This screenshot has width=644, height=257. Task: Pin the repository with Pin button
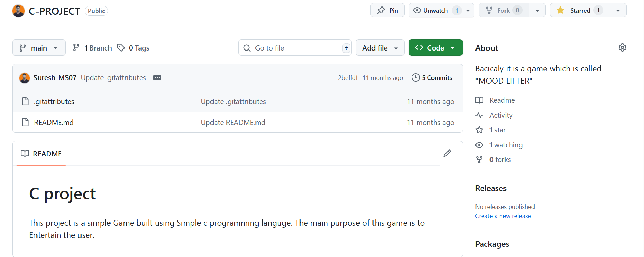[x=387, y=11]
